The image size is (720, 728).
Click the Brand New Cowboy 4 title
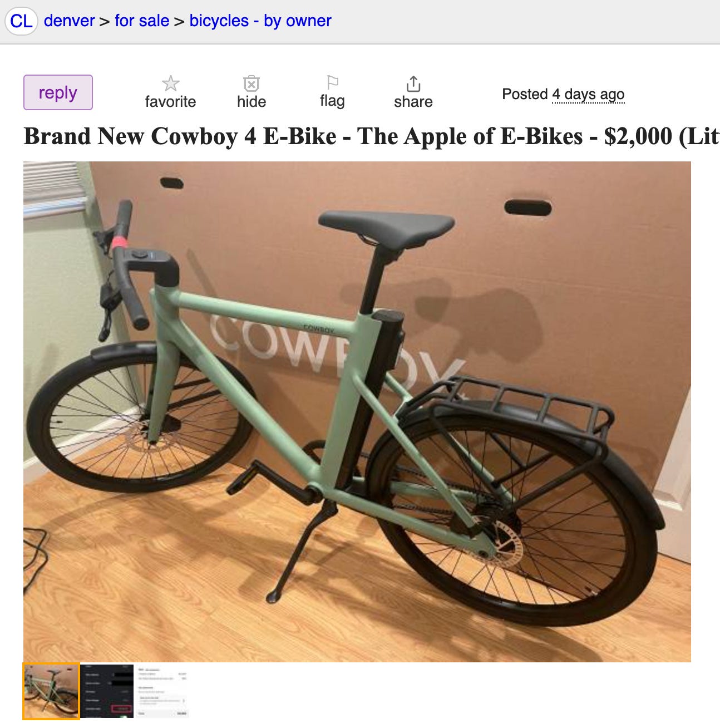point(372,136)
